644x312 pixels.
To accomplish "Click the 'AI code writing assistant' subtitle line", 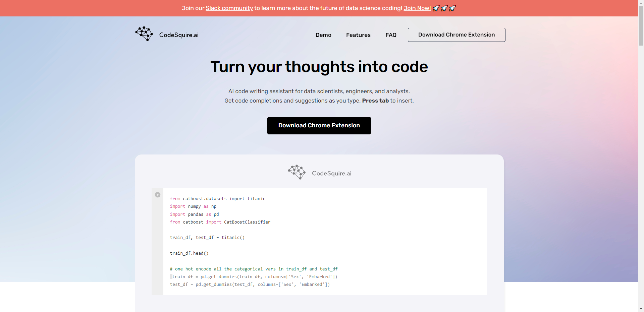I will 319,91.
